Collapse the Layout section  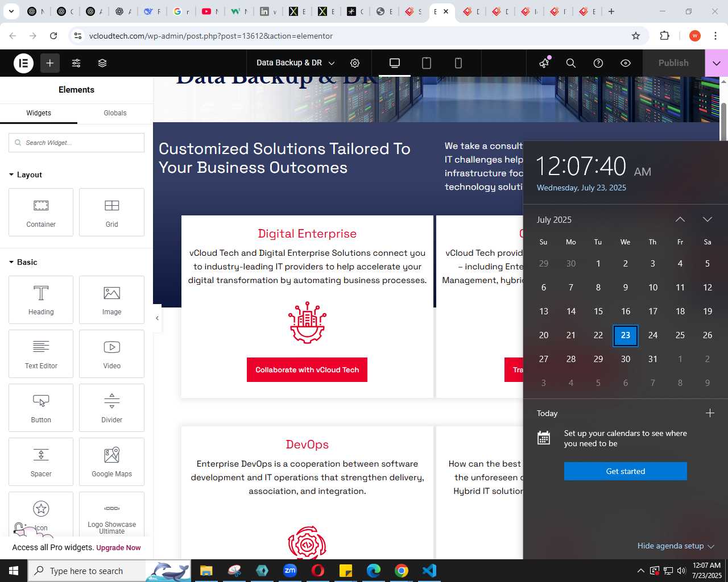coord(26,174)
